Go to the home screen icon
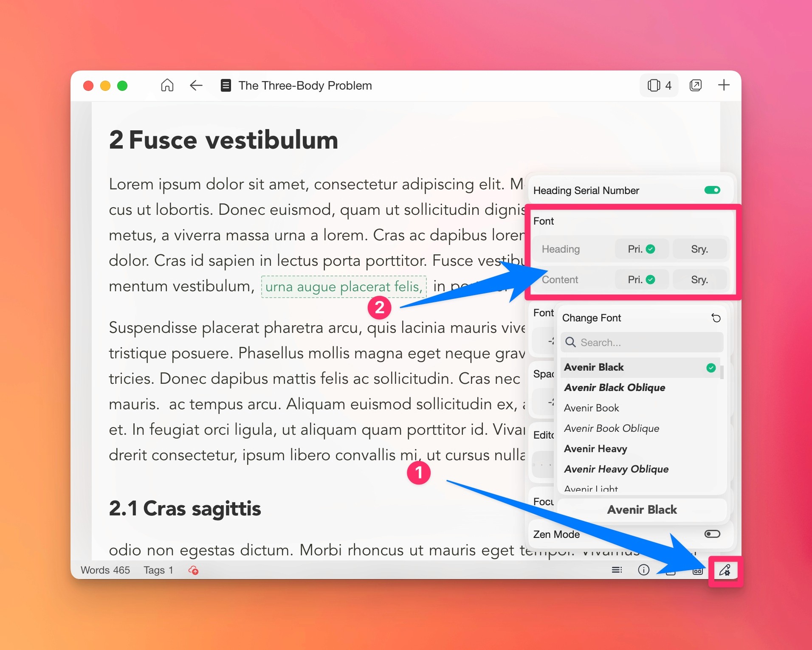Image resolution: width=812 pixels, height=650 pixels. [167, 85]
